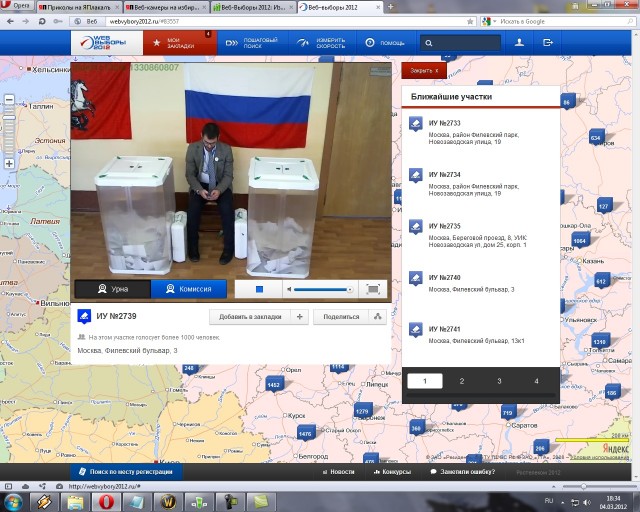Open the Windows Start menu

[x=13, y=502]
